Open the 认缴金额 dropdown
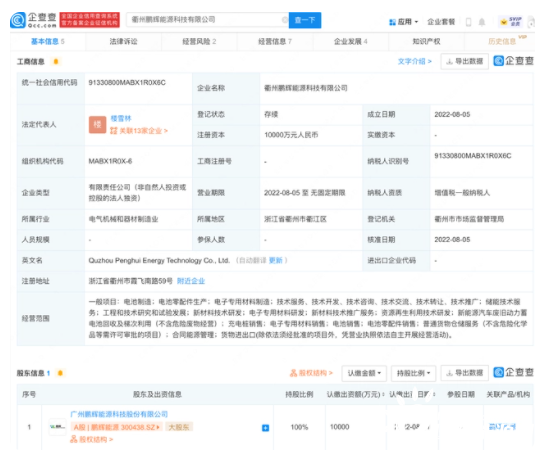 [364, 373]
